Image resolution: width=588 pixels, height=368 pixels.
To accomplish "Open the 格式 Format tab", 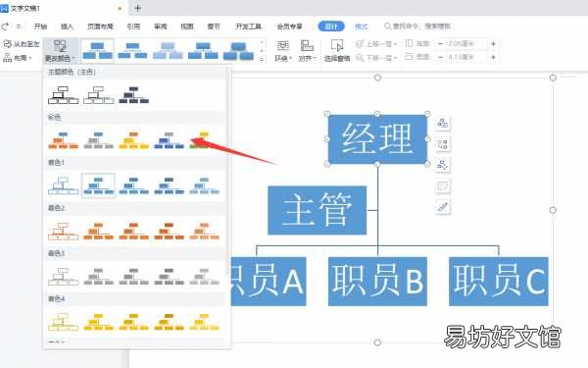I will coord(361,26).
